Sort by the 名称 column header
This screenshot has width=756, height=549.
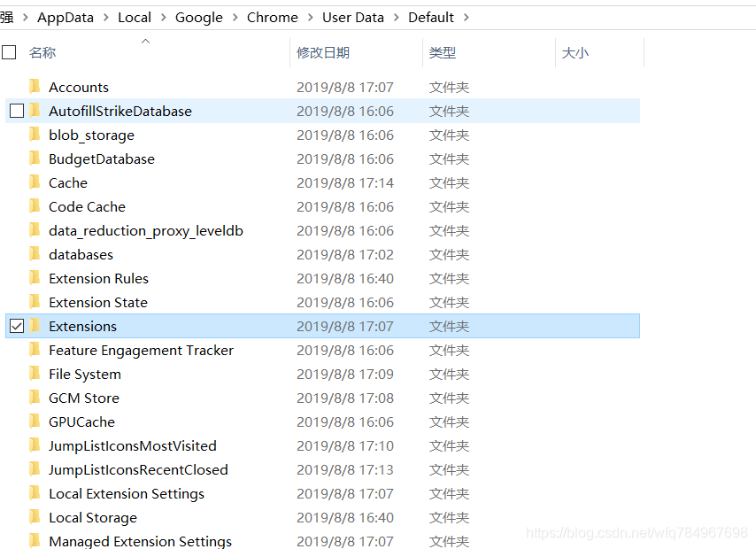[x=42, y=52]
